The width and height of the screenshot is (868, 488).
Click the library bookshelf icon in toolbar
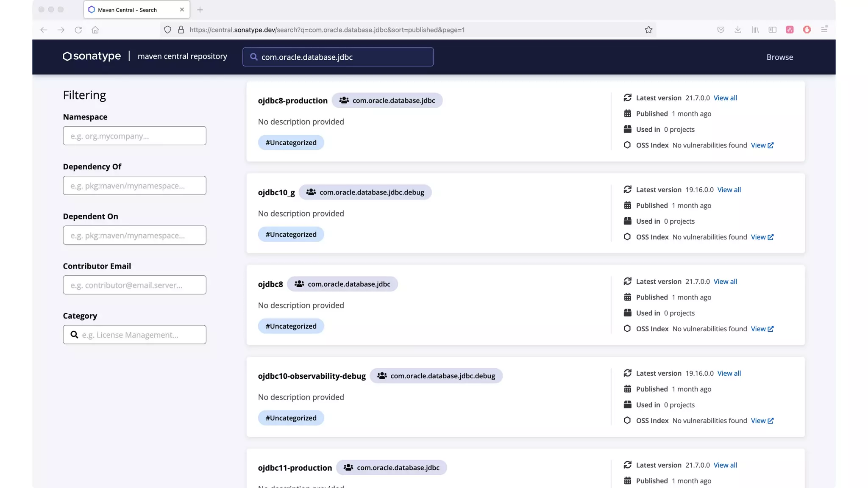[x=755, y=30]
